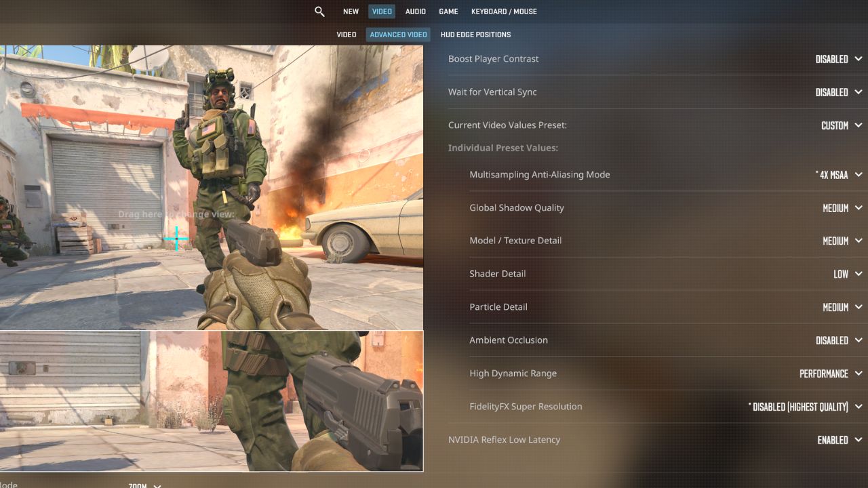The width and height of the screenshot is (868, 488).
Task: Expand the Global Shadow Quality dropdown
Action: (842, 208)
